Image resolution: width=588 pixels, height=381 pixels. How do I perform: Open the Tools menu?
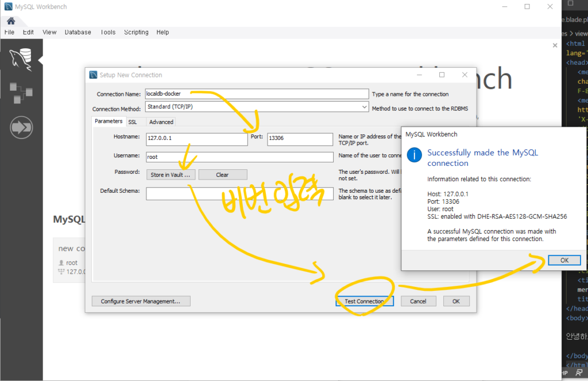[x=108, y=32]
